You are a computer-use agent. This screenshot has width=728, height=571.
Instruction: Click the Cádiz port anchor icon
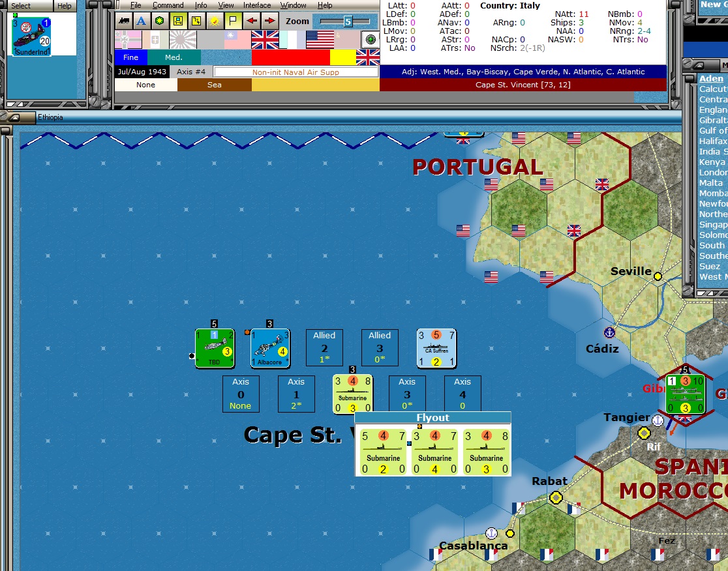[609, 332]
